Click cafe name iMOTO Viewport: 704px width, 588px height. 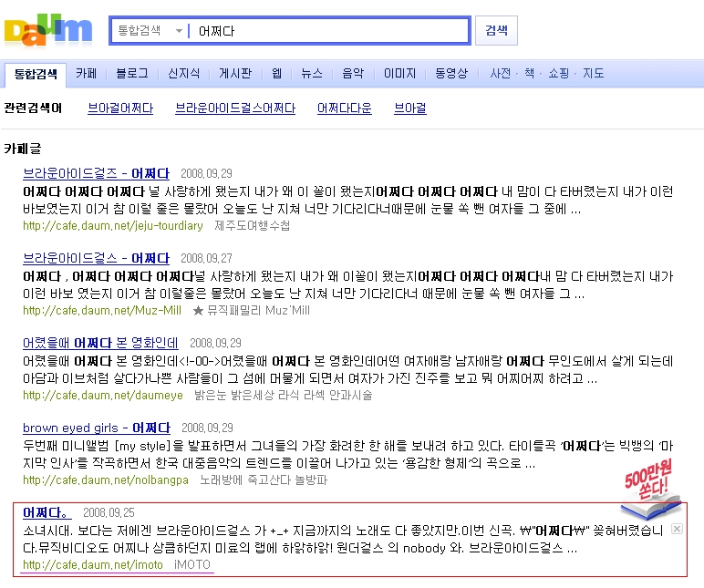(x=192, y=564)
